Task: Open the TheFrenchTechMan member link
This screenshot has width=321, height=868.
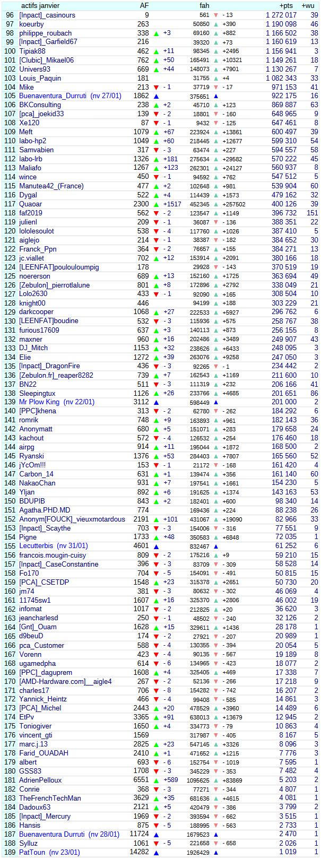Action: point(50,798)
